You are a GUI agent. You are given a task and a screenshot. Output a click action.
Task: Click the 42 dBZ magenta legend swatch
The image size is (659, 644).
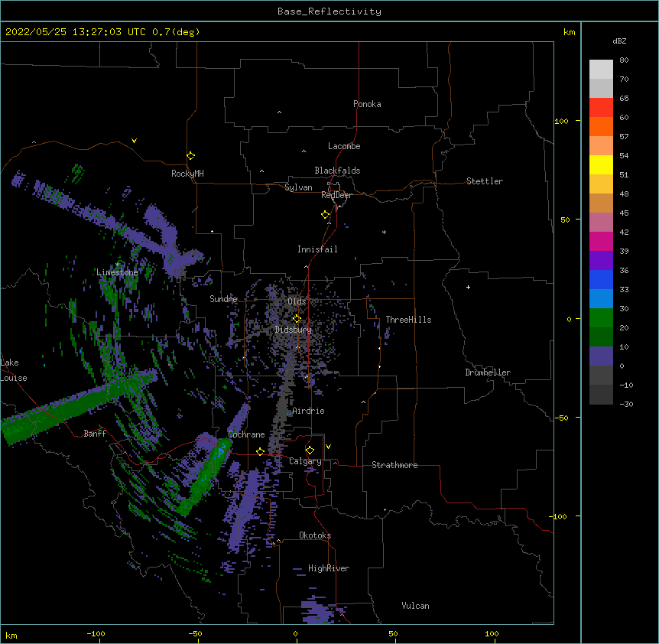(x=601, y=241)
